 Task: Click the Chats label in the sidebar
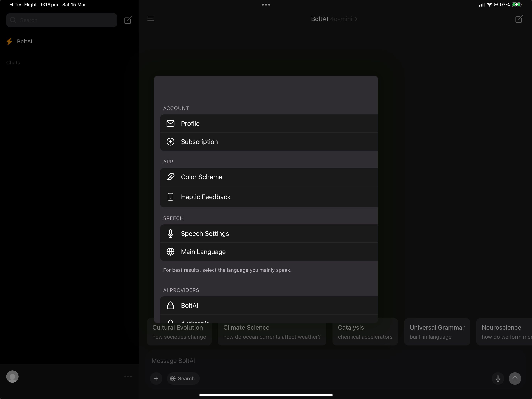13,63
